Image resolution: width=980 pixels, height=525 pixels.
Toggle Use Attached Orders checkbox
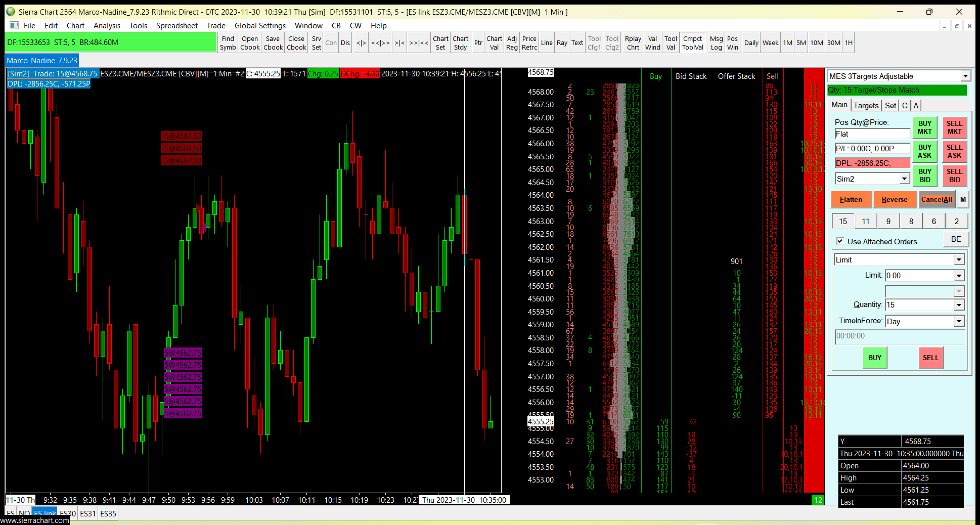click(840, 241)
